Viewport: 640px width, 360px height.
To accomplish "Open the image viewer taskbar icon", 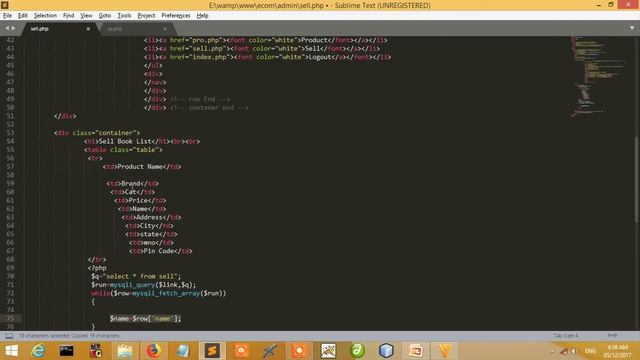I will (x=328, y=351).
